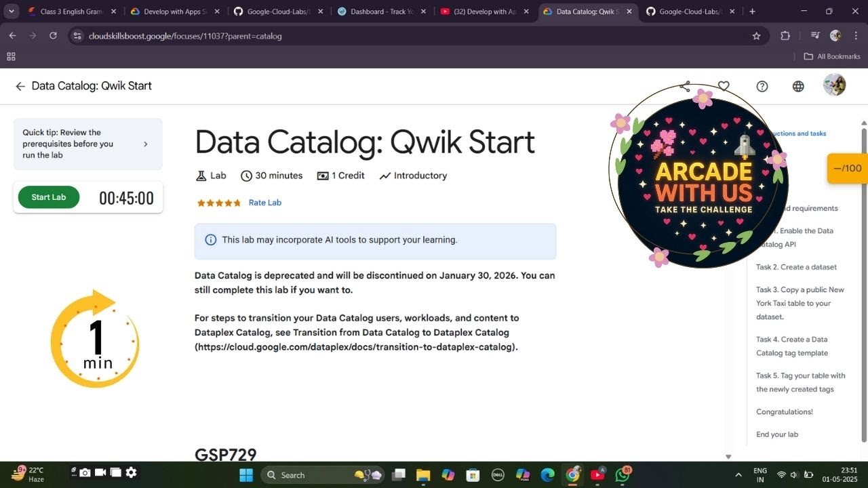Open the Chrome extensions puzzle icon
Screen dimensions: 868x488
785,36
